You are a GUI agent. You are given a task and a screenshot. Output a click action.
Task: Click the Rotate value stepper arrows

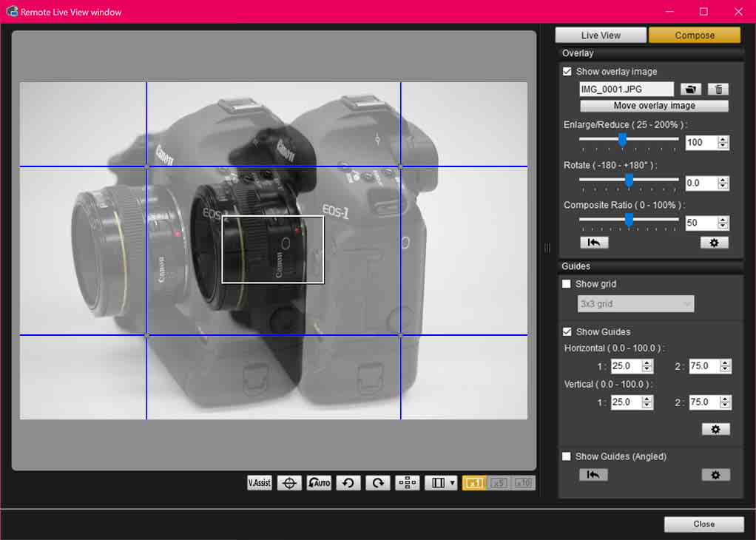723,183
